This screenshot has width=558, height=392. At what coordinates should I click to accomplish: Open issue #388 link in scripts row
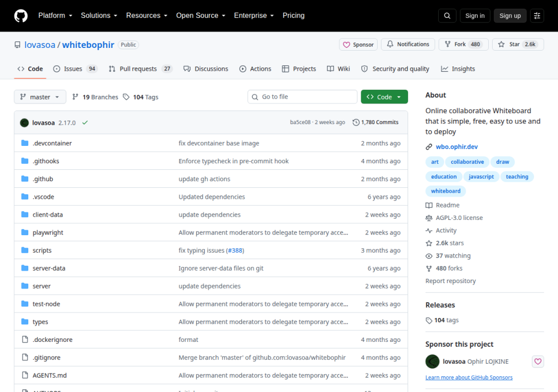[x=235, y=250]
